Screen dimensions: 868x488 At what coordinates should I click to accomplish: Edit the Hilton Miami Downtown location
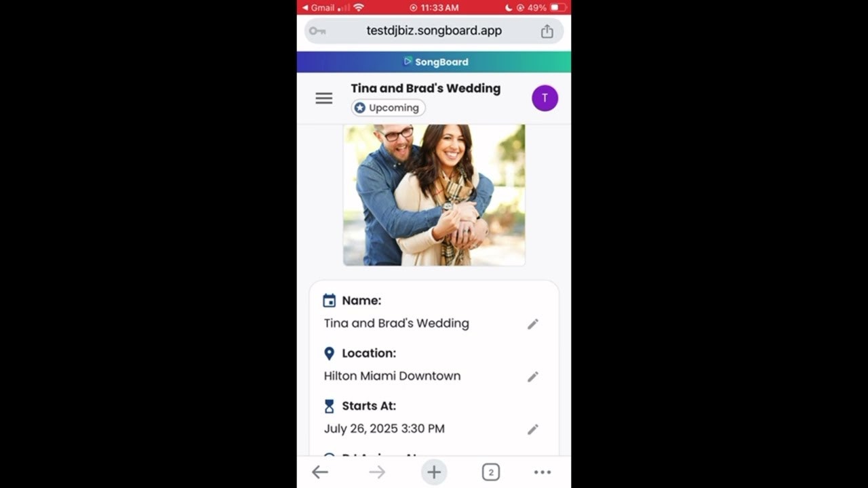pyautogui.click(x=533, y=376)
